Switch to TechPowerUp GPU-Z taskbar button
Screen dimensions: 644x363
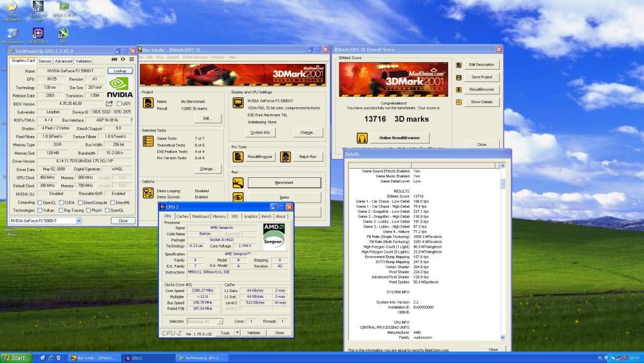point(203,358)
